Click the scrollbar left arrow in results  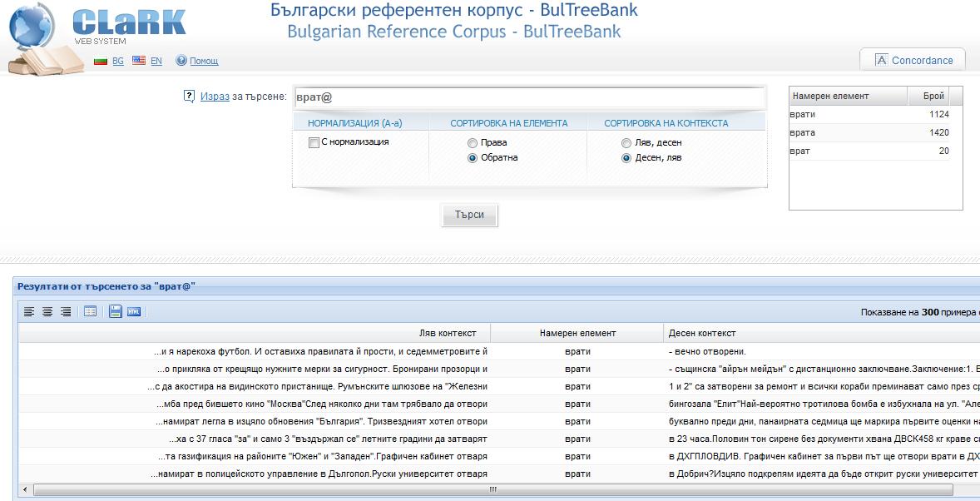[25, 489]
